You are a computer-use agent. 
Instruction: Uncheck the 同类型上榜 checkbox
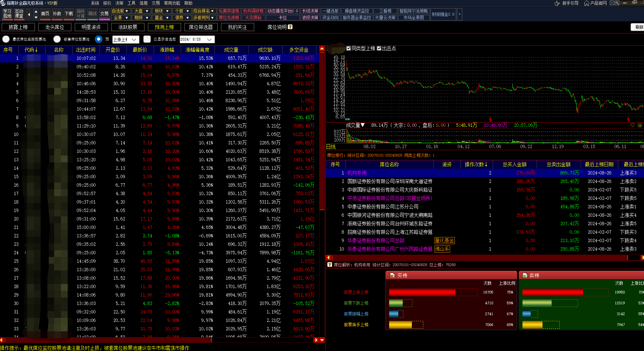tap(349, 48)
